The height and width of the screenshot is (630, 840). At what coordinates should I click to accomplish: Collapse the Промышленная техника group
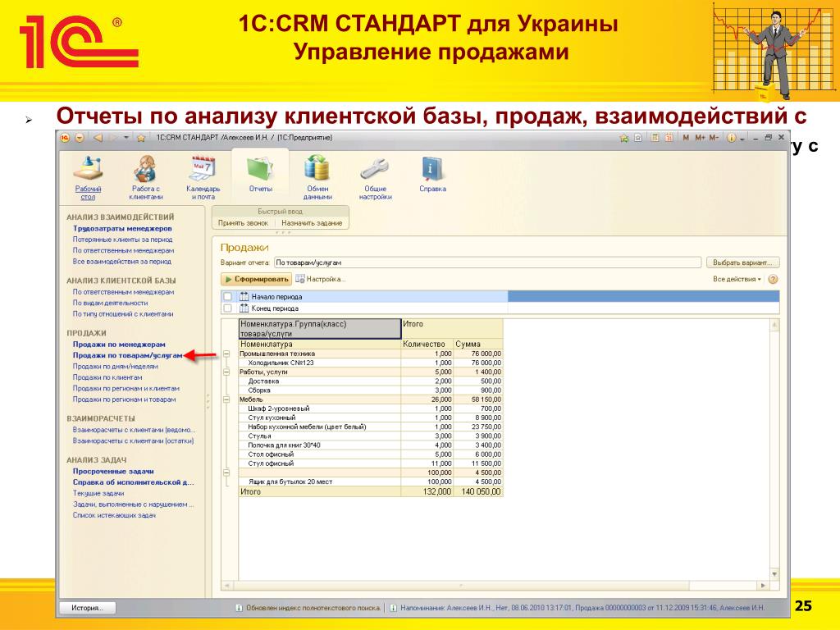(226, 354)
